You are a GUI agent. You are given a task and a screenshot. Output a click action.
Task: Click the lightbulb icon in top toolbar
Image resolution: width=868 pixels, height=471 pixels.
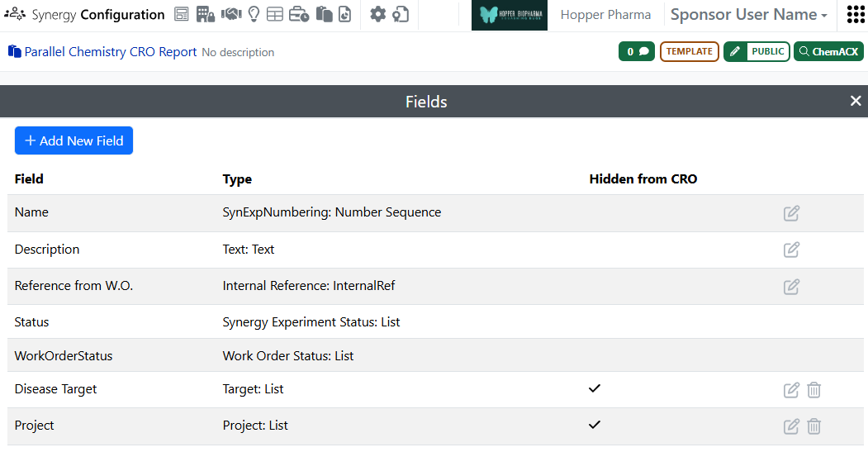(x=254, y=14)
